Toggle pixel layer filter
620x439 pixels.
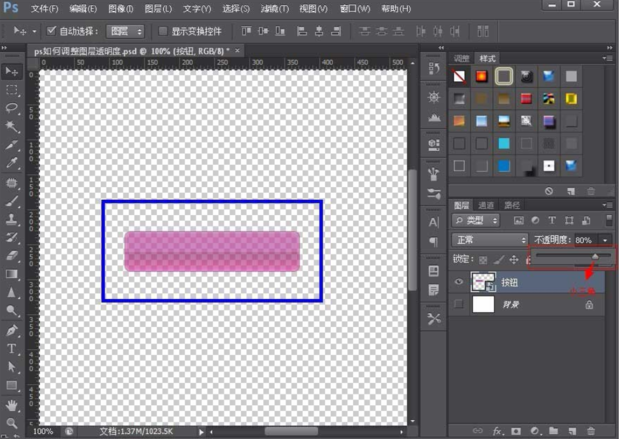coord(518,220)
